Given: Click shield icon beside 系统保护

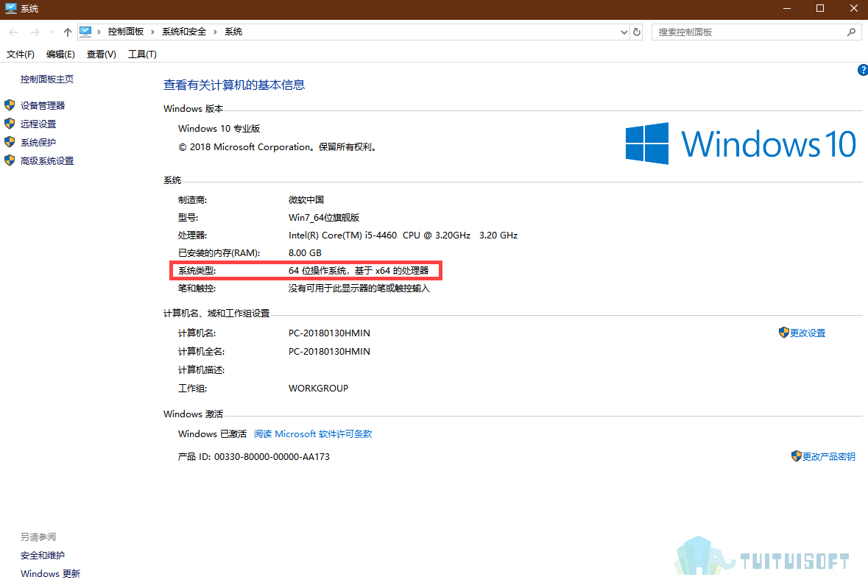Looking at the screenshot, I should 10,141.
